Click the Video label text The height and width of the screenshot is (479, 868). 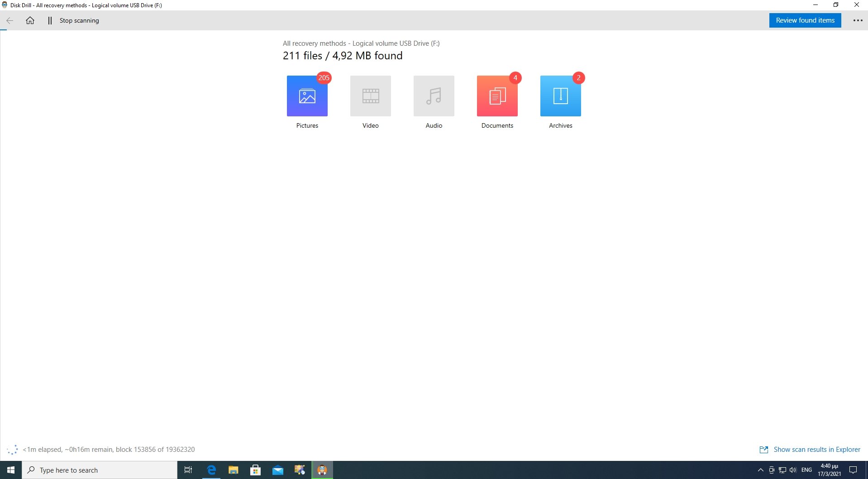pos(370,125)
